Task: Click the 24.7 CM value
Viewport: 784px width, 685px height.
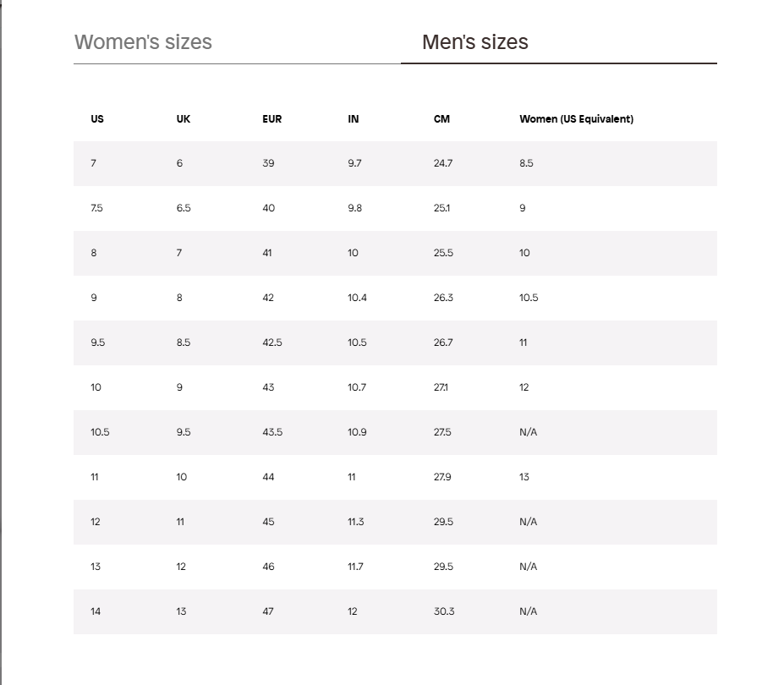Action: coord(443,163)
